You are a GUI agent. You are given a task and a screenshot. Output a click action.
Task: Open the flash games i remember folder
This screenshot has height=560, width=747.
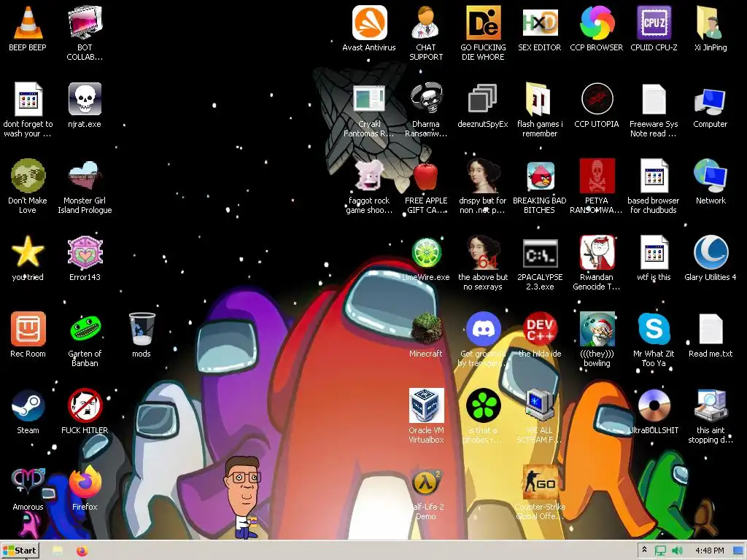click(539, 99)
